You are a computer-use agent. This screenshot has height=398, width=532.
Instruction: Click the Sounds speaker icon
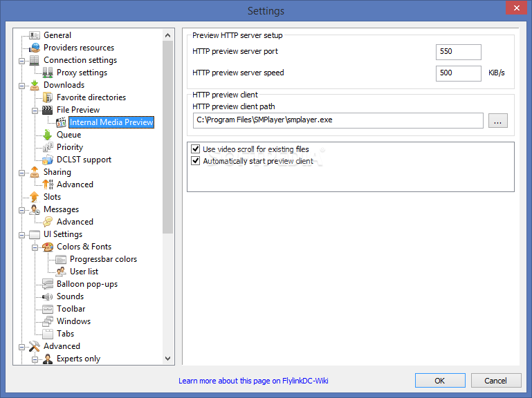48,296
